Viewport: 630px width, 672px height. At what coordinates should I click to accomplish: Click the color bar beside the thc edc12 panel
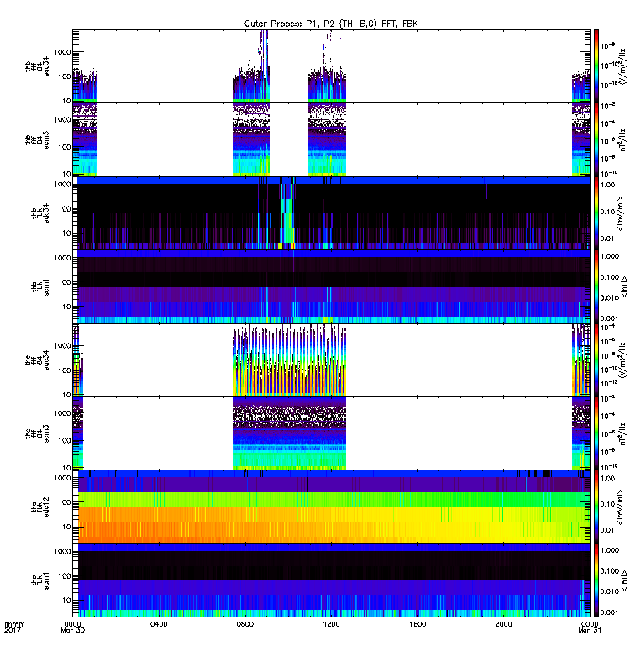pyautogui.click(x=596, y=507)
